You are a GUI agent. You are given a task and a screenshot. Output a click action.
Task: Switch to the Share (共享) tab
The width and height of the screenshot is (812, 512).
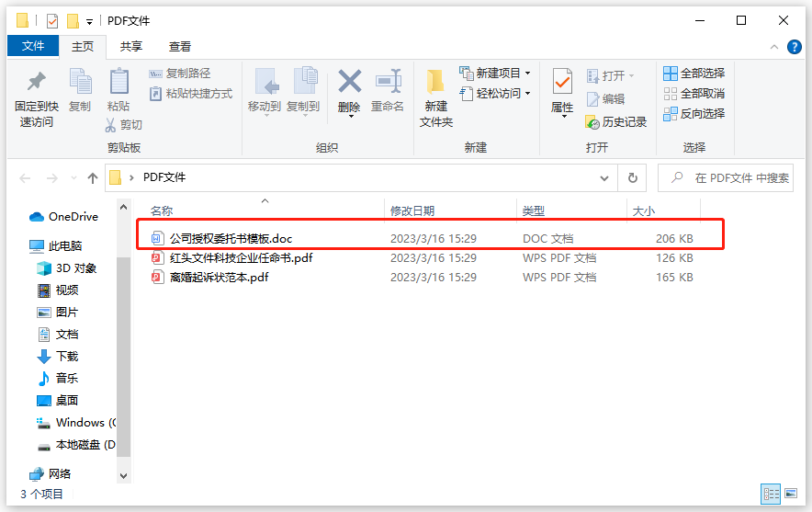131,47
